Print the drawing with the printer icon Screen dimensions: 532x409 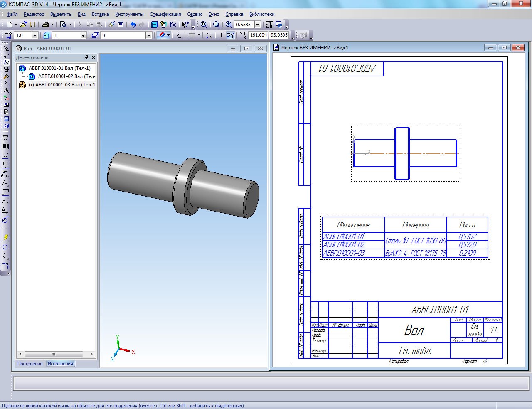[x=45, y=25]
